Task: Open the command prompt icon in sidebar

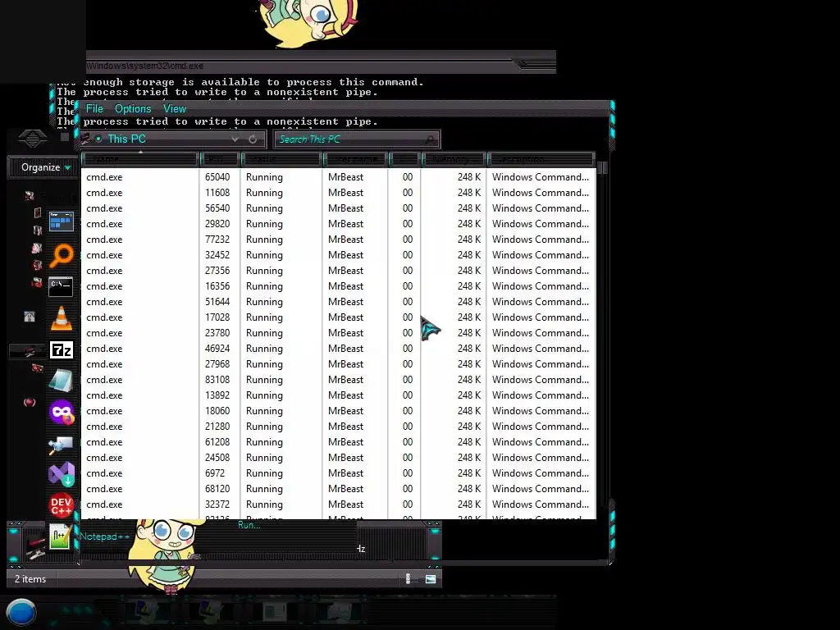Action: click(61, 286)
